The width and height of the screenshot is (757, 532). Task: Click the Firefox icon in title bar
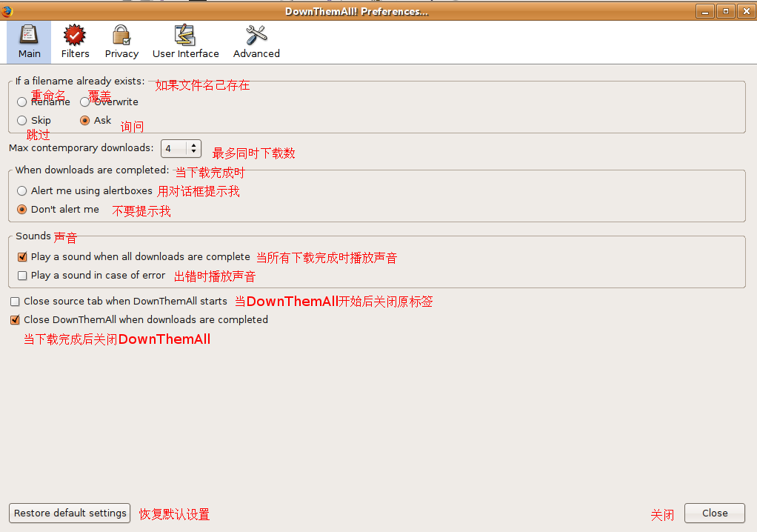pos(7,11)
